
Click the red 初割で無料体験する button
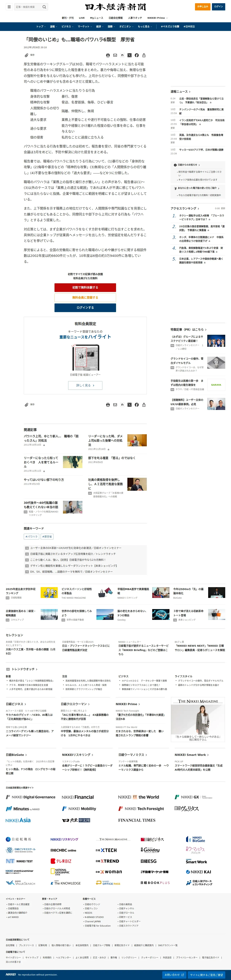[x=85, y=288]
